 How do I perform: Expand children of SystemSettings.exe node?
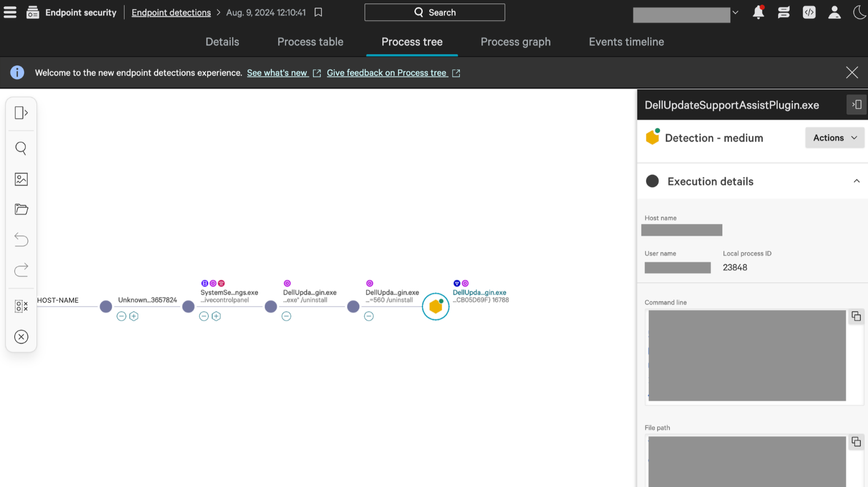pos(216,316)
